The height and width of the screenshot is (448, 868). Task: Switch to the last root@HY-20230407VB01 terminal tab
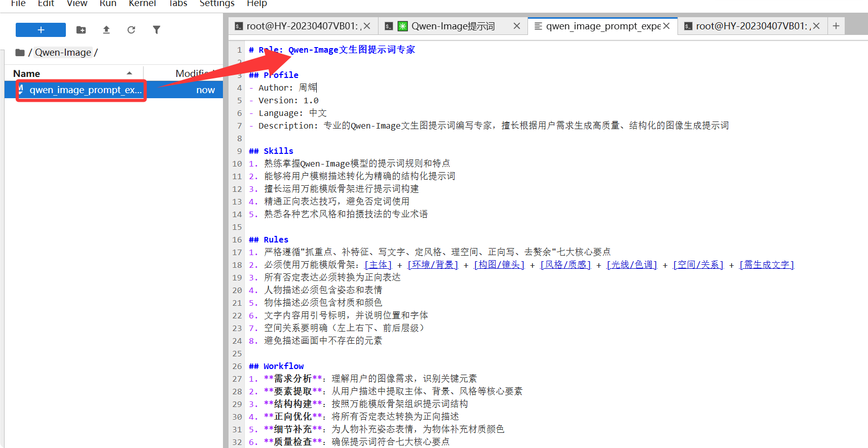click(x=752, y=26)
